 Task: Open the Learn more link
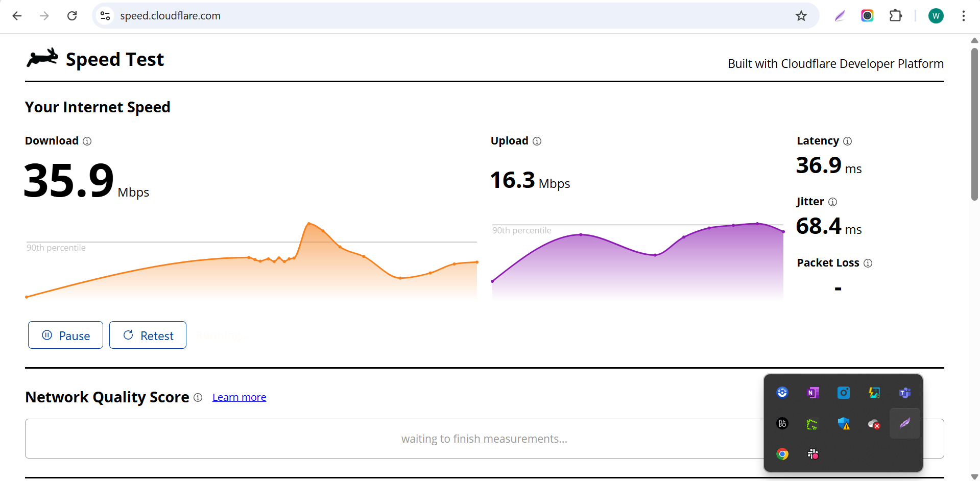tap(239, 397)
